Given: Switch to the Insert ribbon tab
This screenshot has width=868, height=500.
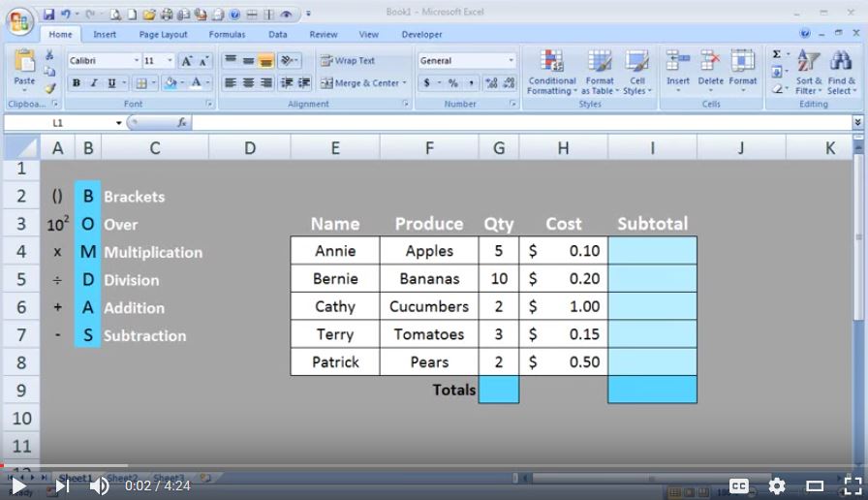Looking at the screenshot, I should [x=105, y=34].
